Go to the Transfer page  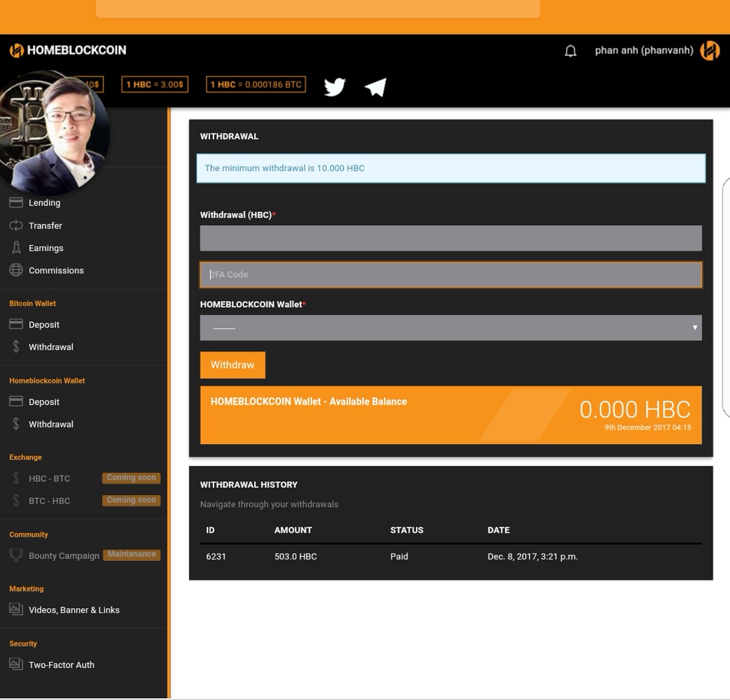(45, 226)
